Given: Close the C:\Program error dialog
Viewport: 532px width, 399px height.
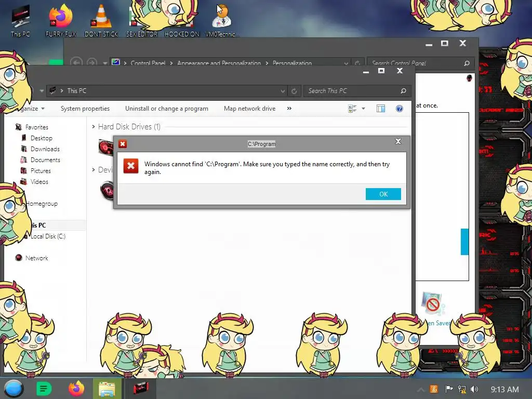Looking at the screenshot, I should 398,141.
